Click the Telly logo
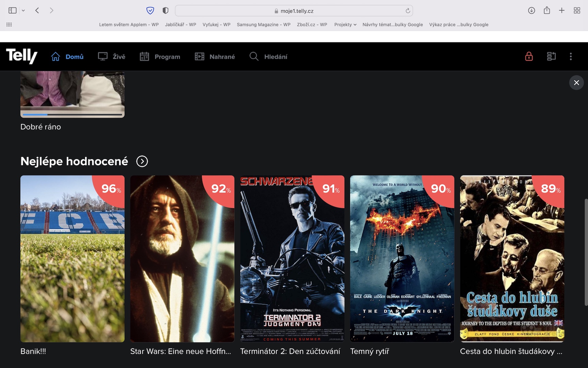 (22, 56)
